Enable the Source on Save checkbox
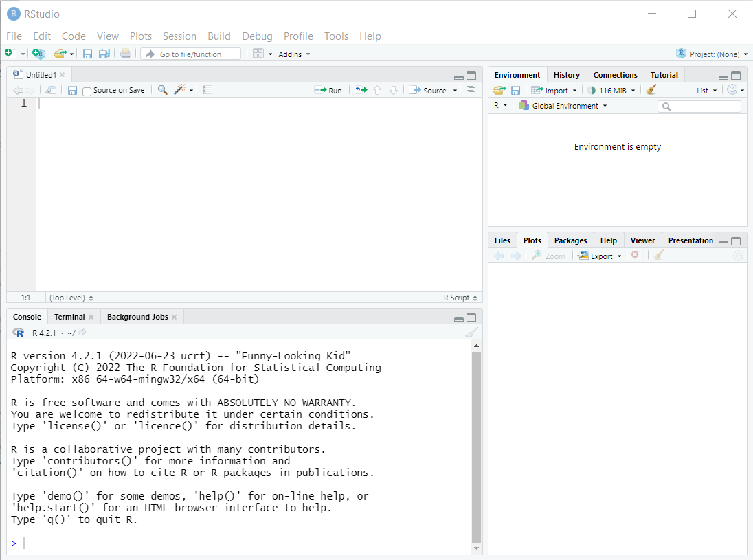 coord(87,91)
